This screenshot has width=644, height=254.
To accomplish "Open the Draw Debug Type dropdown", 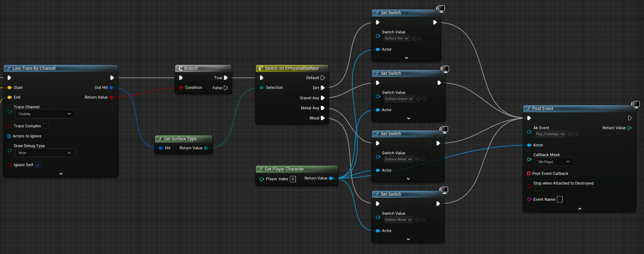I will [45, 153].
